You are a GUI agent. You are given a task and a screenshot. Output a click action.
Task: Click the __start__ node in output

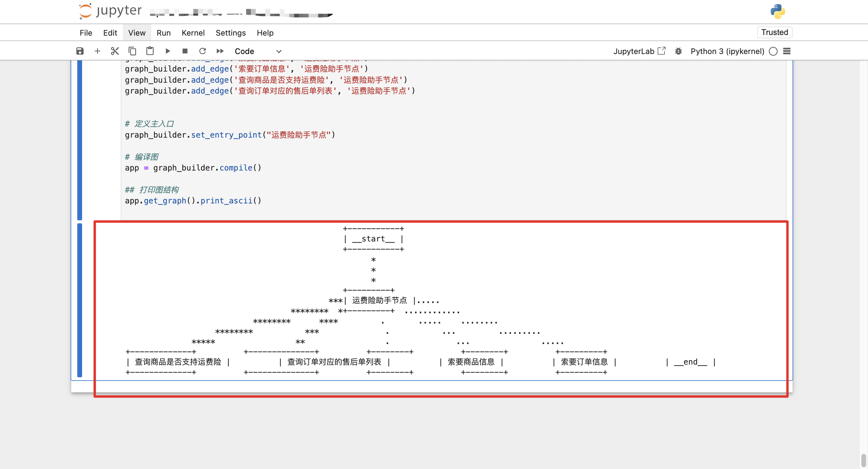point(373,239)
